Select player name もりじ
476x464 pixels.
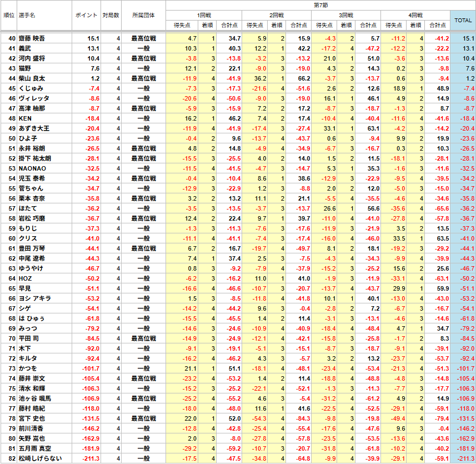pos(28,228)
